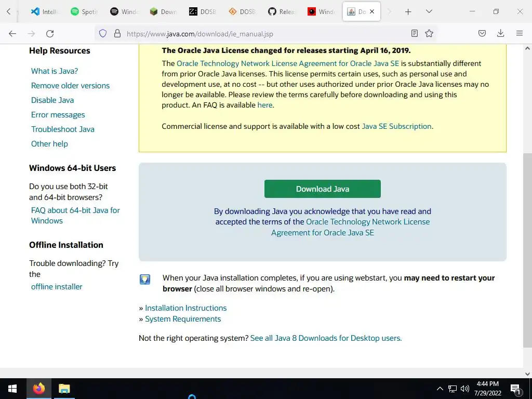Open the Java SE Subscription link
532x399 pixels.
point(396,126)
